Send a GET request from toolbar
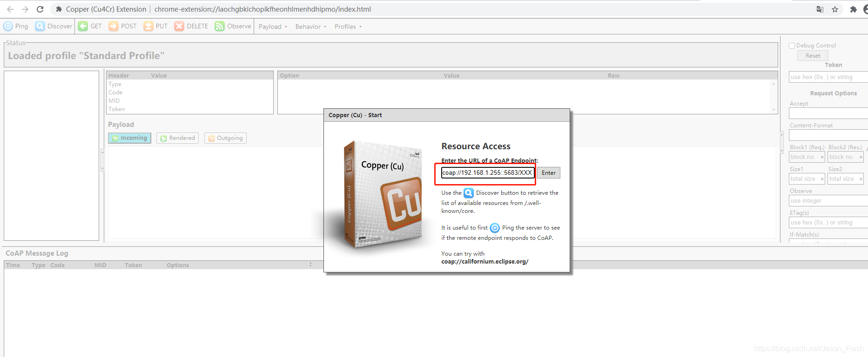The image size is (868, 357). 90,26
